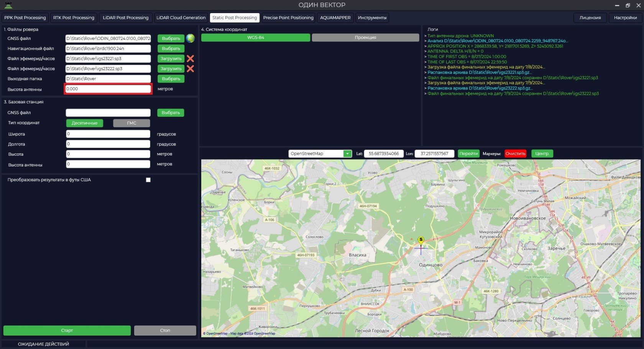The width and height of the screenshot is (644, 349).
Task: Click Загрузить for igs23222.sp3 ephemeris
Action: point(171,69)
